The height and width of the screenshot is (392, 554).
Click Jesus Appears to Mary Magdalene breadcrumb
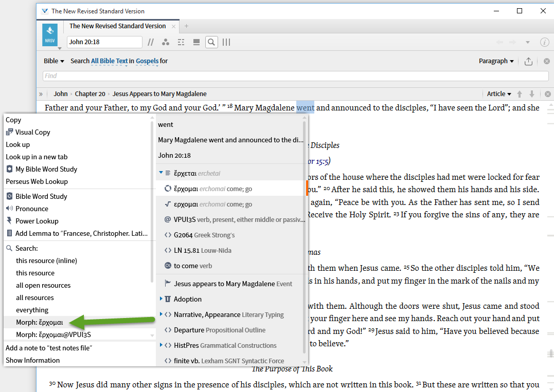[159, 94]
